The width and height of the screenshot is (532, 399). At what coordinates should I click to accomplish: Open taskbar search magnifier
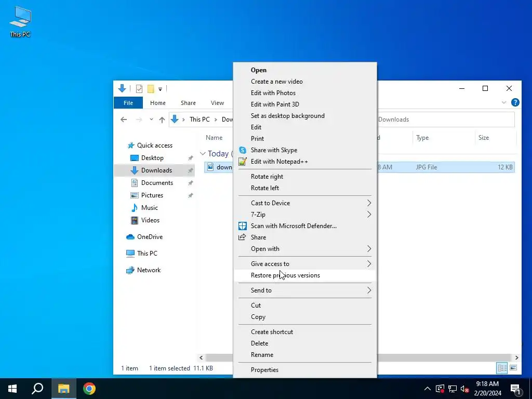coord(37,389)
